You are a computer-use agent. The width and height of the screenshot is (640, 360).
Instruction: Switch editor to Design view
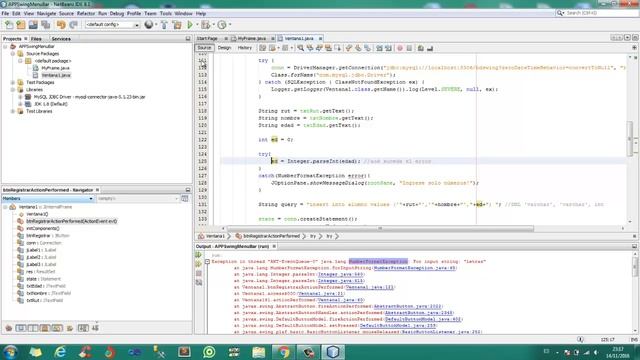point(224,48)
